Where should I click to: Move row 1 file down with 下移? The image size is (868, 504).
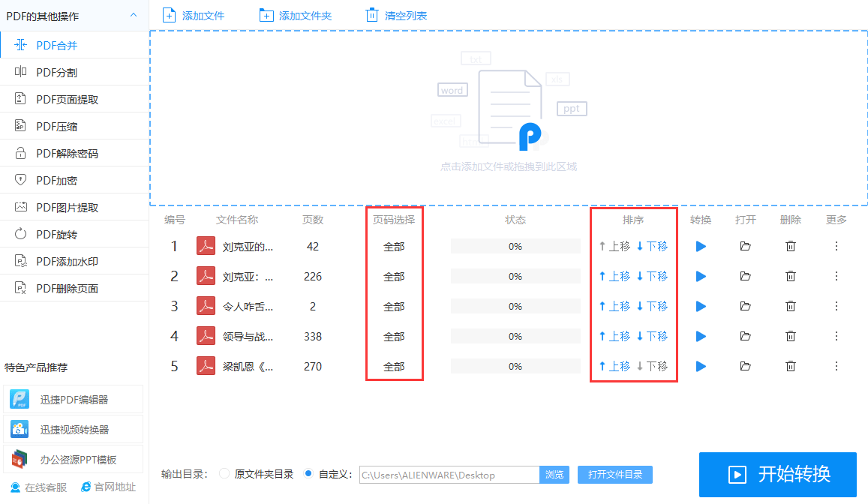tap(652, 246)
